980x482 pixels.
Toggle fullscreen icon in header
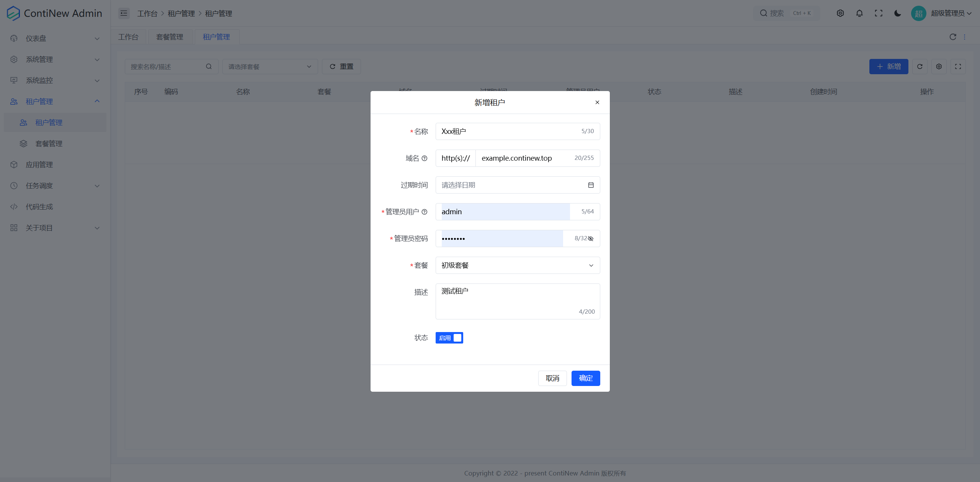tap(879, 13)
